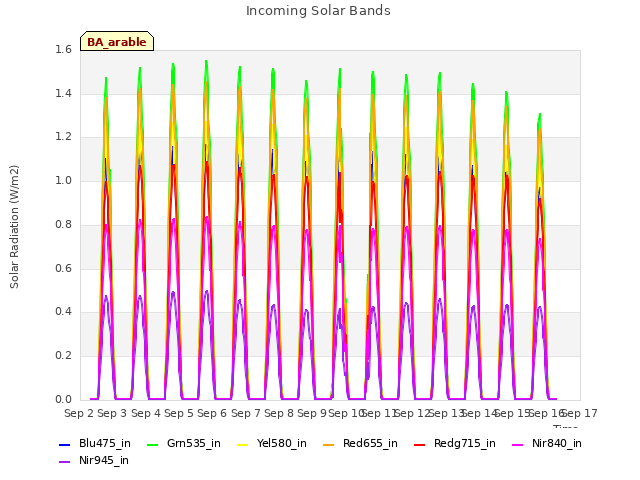Image resolution: width=640 pixels, height=480 pixels.
Task: Click the Sep 3 x-axis tick label
Action: pos(112,413)
